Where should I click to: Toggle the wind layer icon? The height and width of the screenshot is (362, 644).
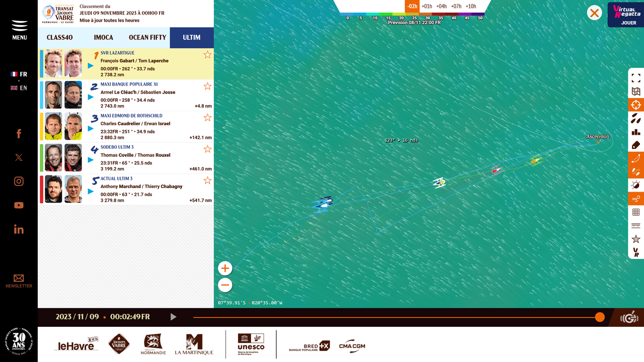[x=636, y=199]
